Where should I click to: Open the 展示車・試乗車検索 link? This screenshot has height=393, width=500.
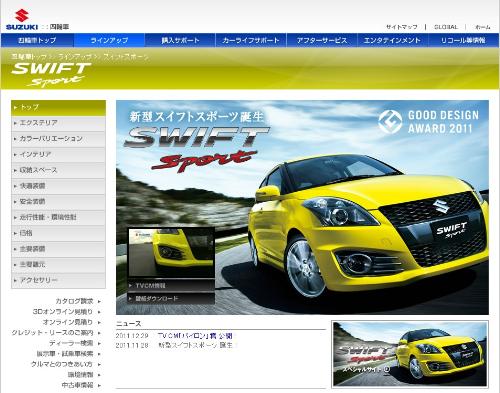(x=65, y=354)
